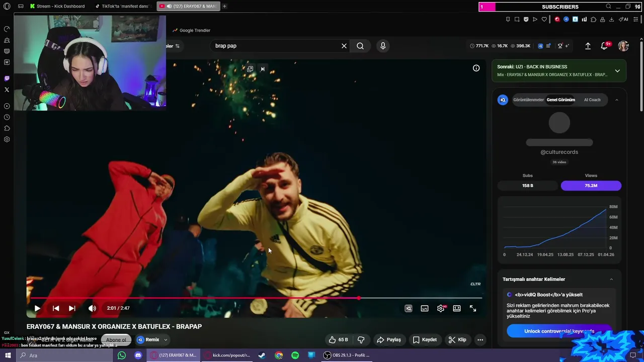Image resolution: width=644 pixels, height=362 pixels.
Task: Toggle subtitles in the player
Action: coord(425,308)
